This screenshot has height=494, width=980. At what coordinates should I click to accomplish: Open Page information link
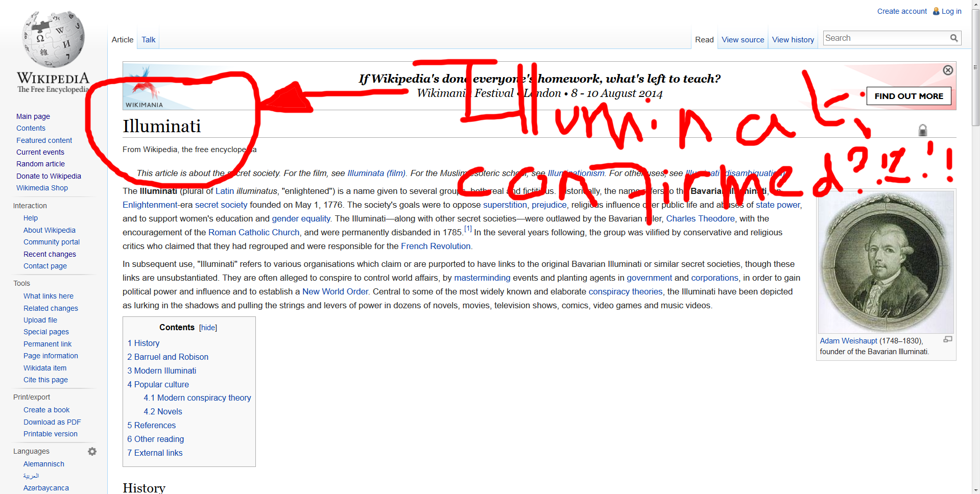51,356
